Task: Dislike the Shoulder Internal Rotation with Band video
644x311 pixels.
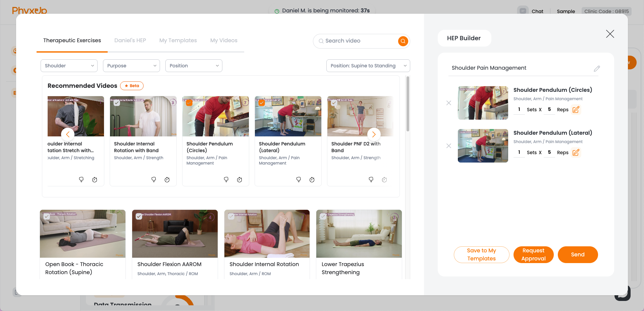Action: [154, 180]
